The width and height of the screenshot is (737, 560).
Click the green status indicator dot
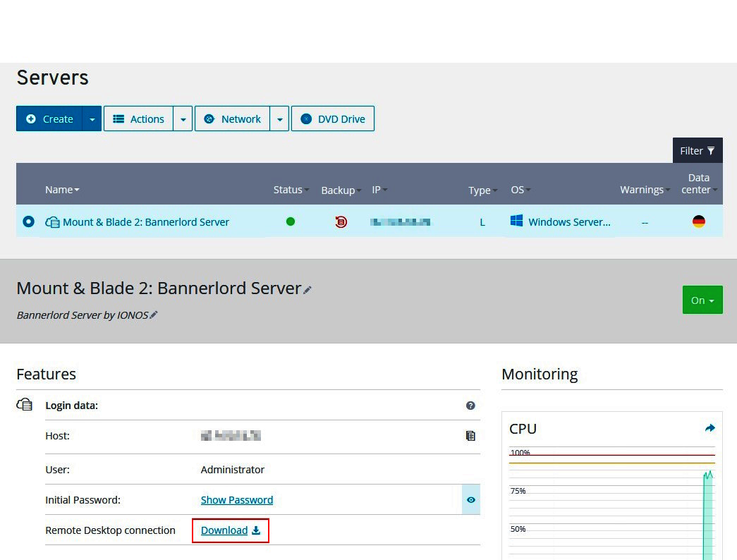(291, 221)
